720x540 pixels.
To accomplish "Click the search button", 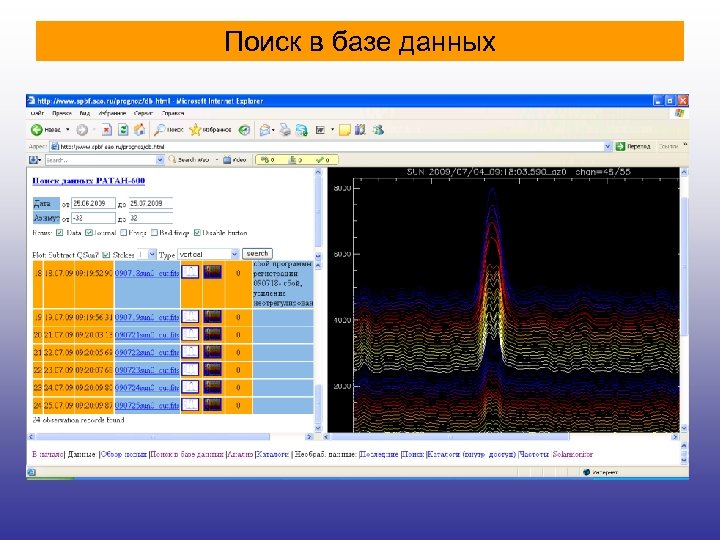I will coord(257,253).
